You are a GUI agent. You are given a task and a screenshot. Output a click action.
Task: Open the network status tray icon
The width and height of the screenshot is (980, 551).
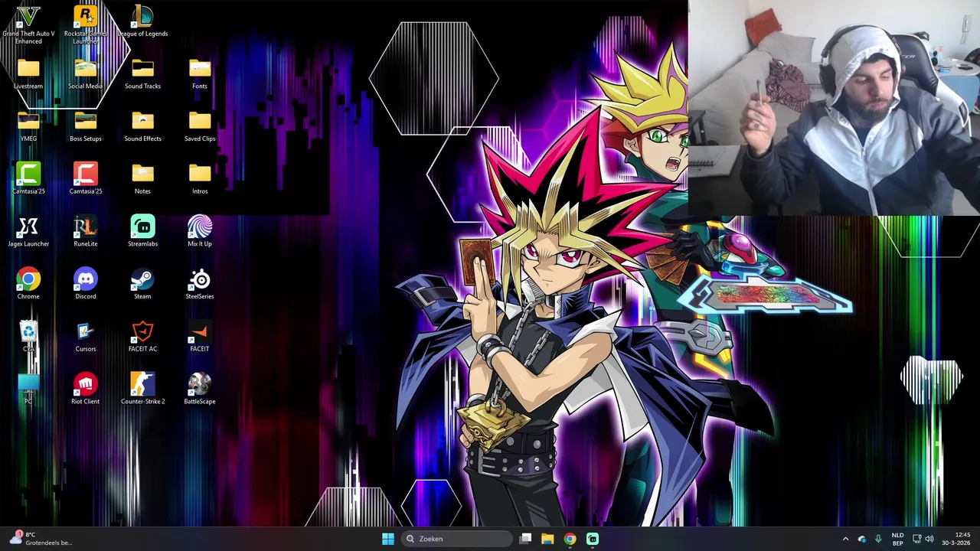916,539
